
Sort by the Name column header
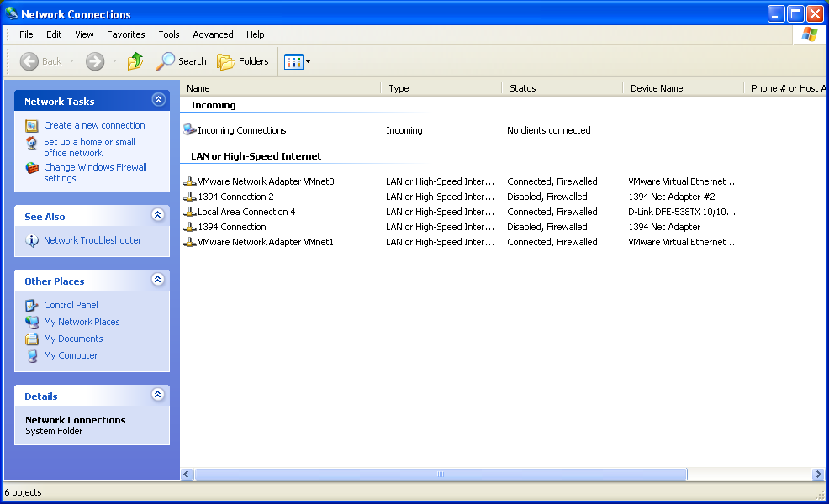(x=280, y=88)
